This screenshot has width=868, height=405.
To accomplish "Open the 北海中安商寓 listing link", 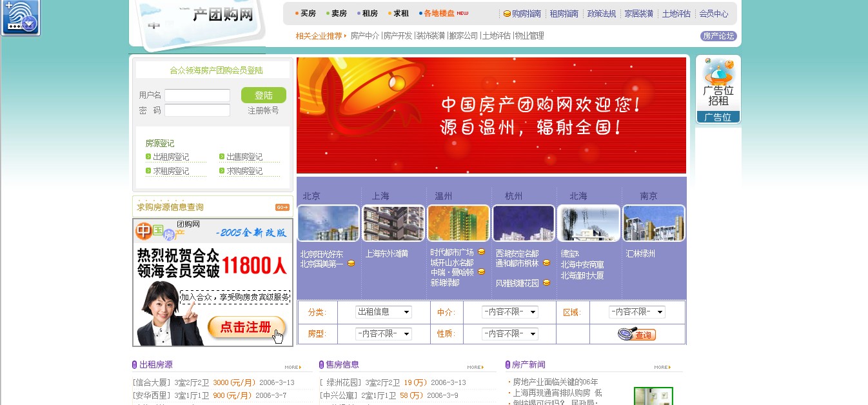I will [x=582, y=265].
